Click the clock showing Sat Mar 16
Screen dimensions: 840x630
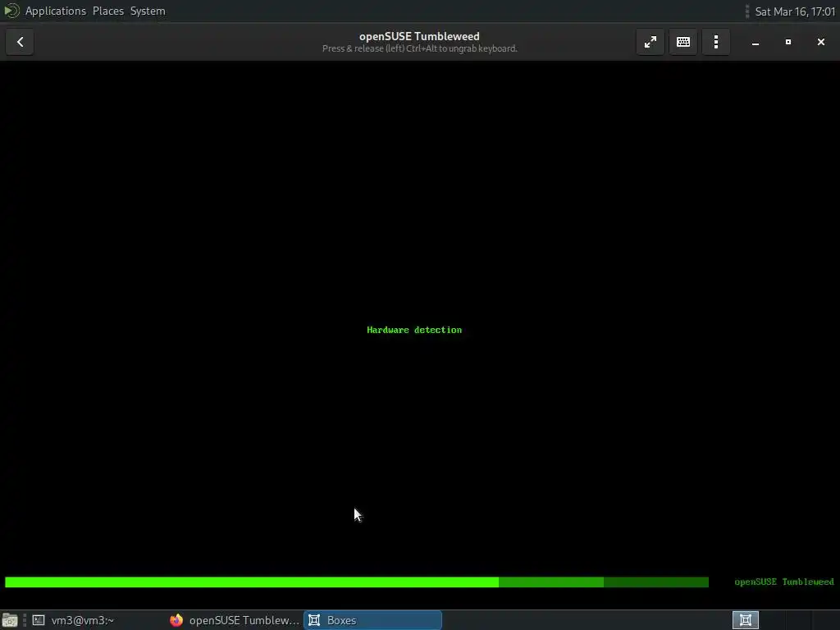click(795, 11)
